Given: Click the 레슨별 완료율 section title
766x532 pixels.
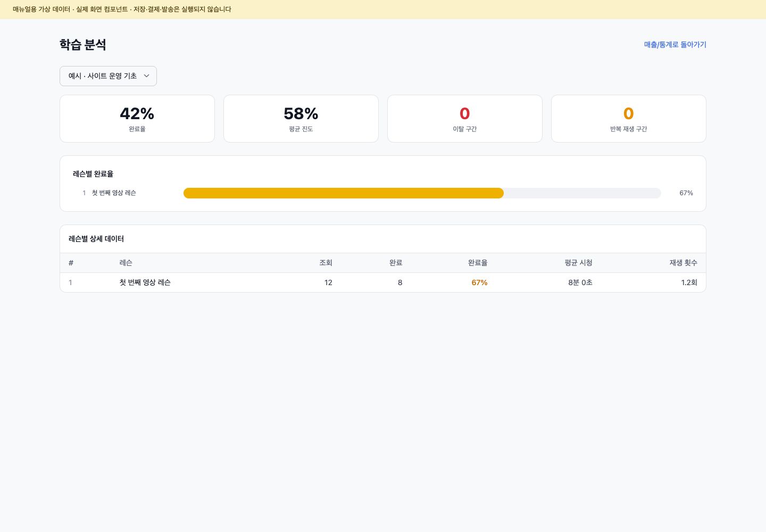Looking at the screenshot, I should [x=93, y=174].
